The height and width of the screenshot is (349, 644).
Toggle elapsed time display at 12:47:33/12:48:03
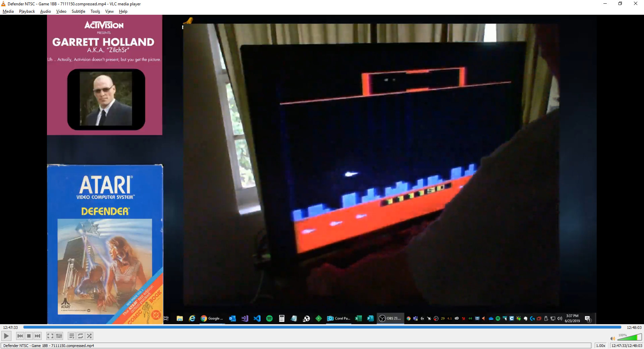click(627, 346)
